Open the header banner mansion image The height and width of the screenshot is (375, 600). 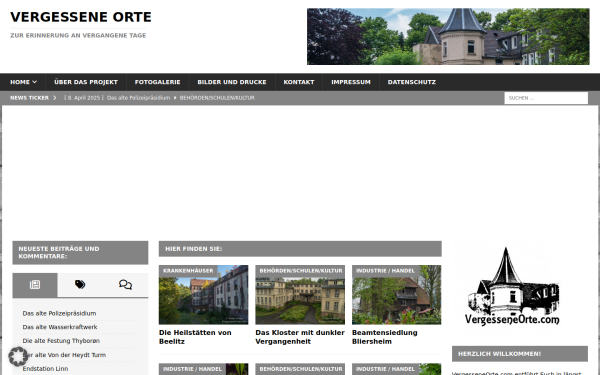pyautogui.click(x=448, y=36)
